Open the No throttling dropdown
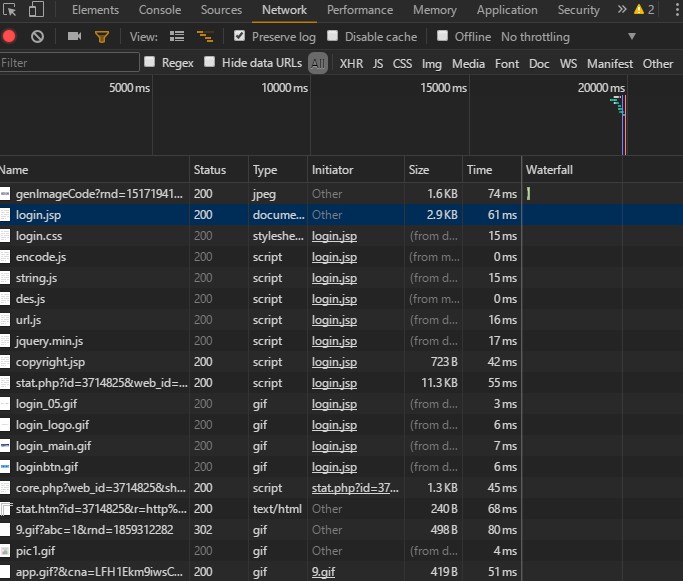 pos(631,37)
